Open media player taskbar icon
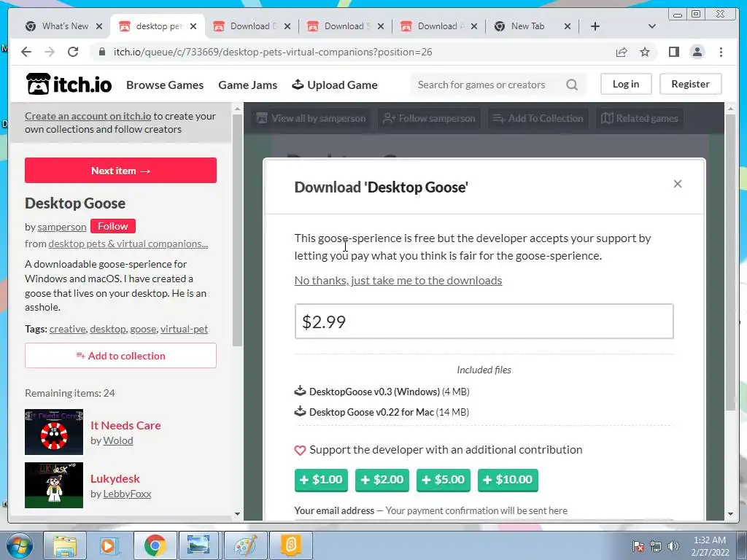Image resolution: width=747 pixels, height=560 pixels. (109, 545)
